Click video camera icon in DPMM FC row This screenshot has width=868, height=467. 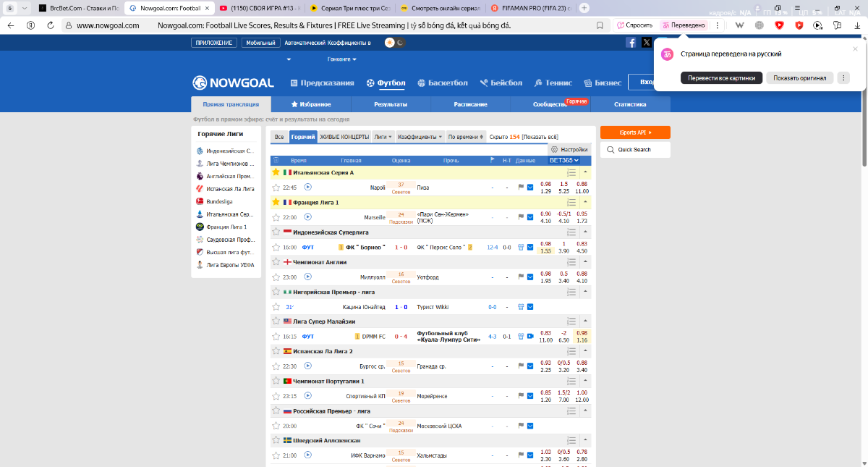tap(530, 336)
